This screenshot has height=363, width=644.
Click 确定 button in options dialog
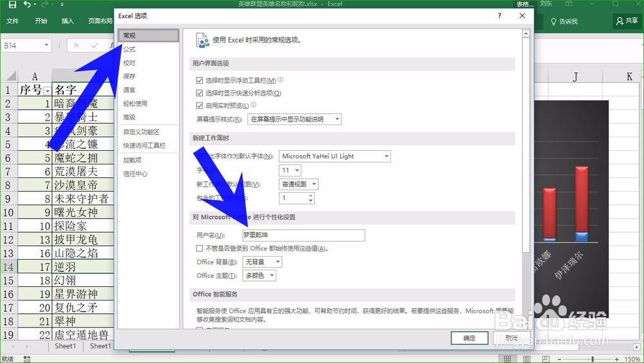(x=469, y=338)
